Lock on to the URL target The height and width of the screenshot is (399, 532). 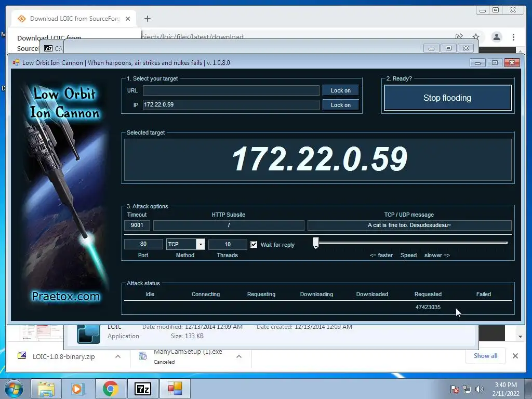(x=341, y=90)
